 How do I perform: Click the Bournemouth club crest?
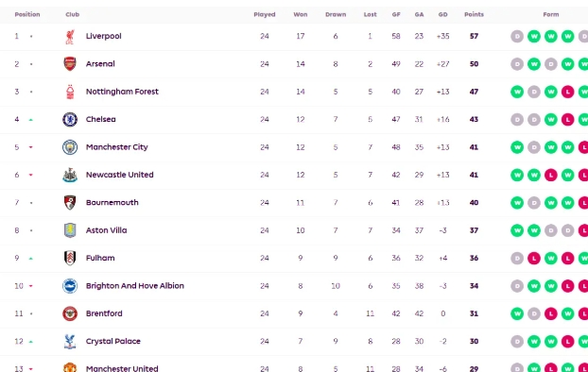tap(70, 203)
